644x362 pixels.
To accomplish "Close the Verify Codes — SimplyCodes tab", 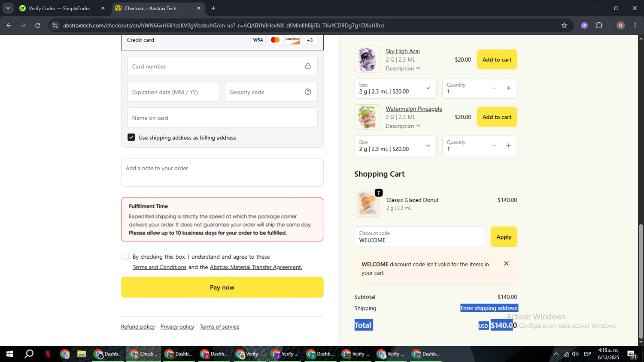I will click(x=103, y=8).
